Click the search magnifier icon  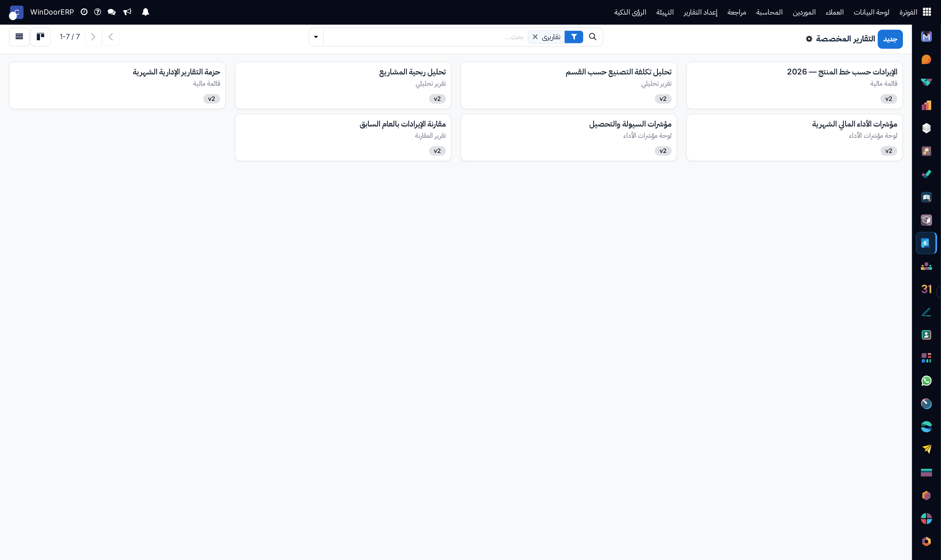click(x=593, y=37)
